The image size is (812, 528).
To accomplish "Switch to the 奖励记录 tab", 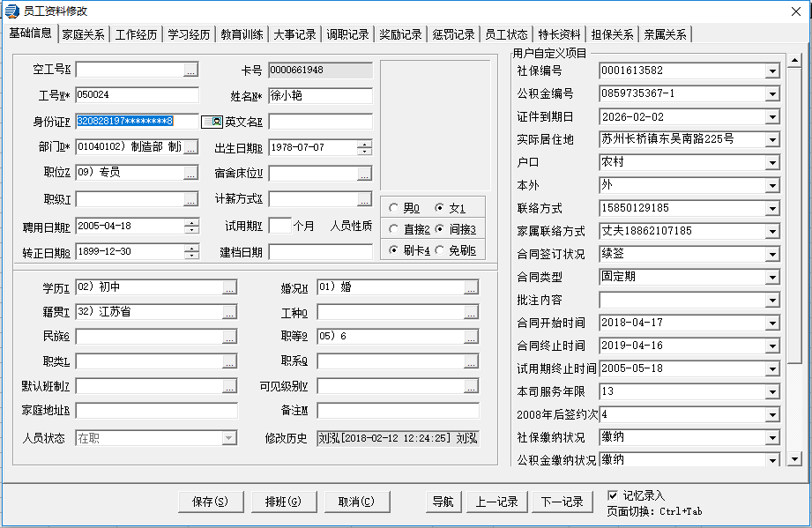I will (x=401, y=34).
